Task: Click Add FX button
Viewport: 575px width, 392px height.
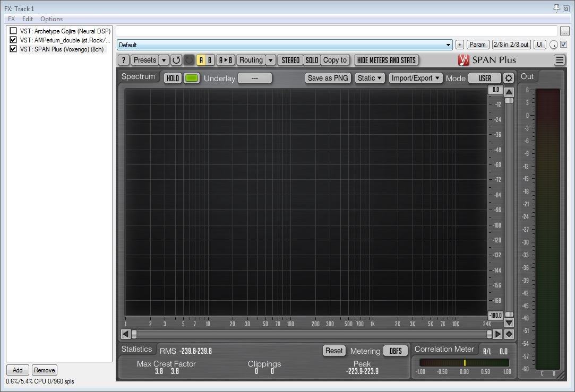Action: coord(18,370)
